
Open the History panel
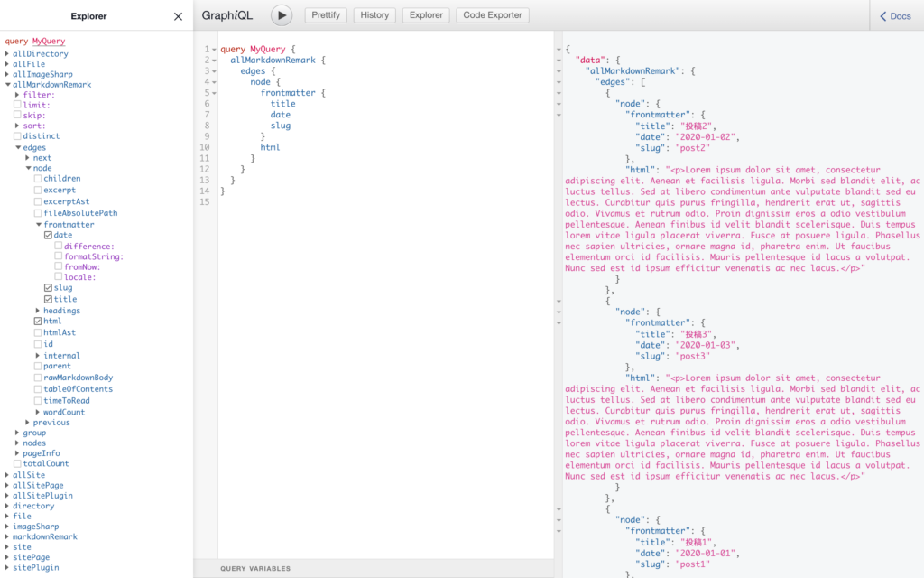point(374,15)
